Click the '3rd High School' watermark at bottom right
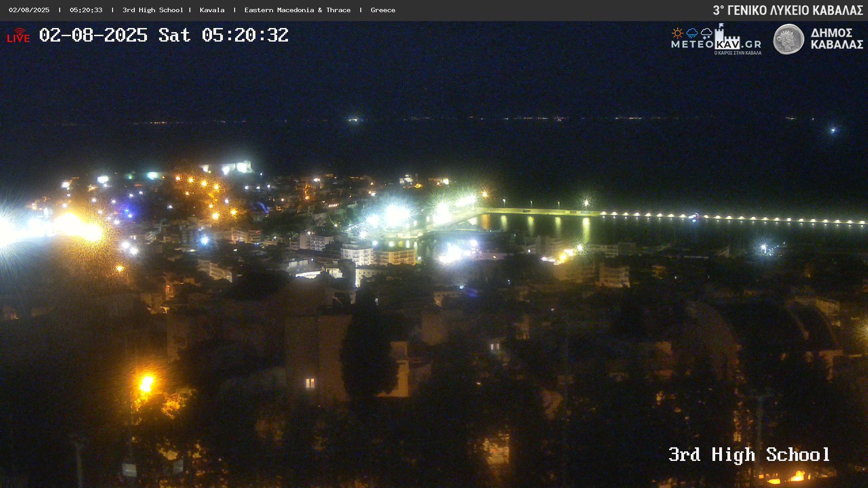The height and width of the screenshot is (488, 868). click(749, 455)
